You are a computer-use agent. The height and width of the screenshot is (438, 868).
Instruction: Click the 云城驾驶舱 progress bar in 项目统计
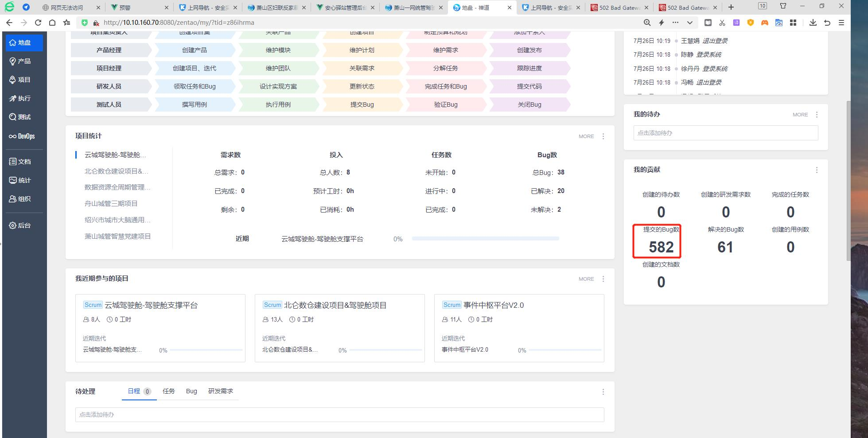(x=485, y=239)
